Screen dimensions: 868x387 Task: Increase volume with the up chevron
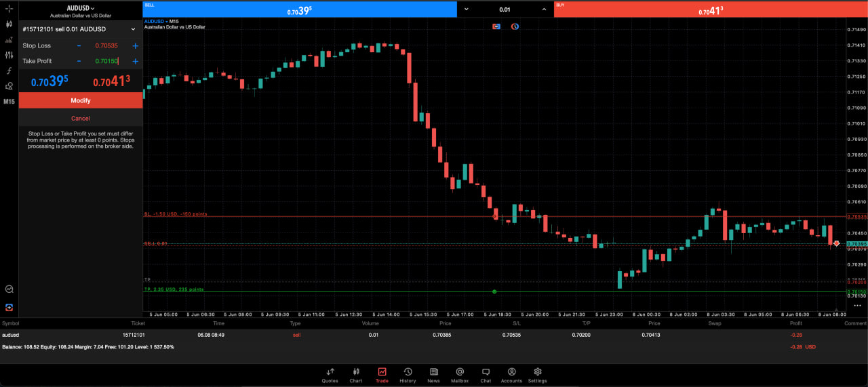click(544, 9)
